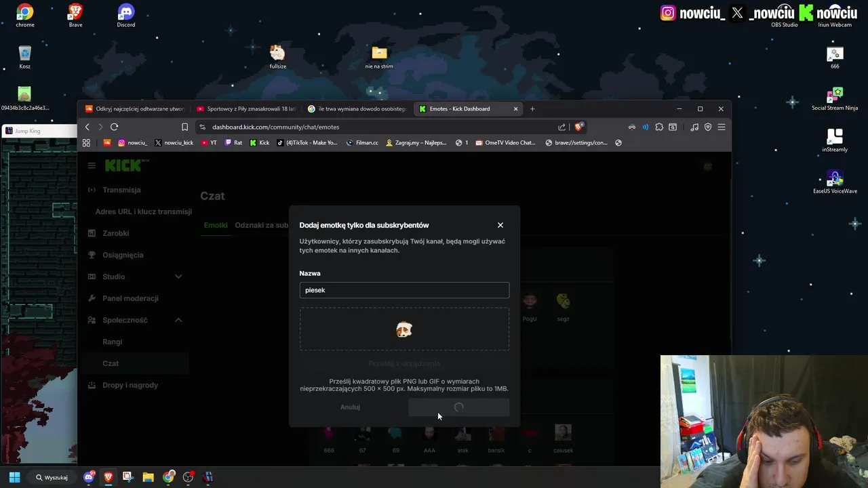Switch to the dowód osobisty Google tab
Image resolution: width=868 pixels, height=488 pixels.
[x=357, y=108]
